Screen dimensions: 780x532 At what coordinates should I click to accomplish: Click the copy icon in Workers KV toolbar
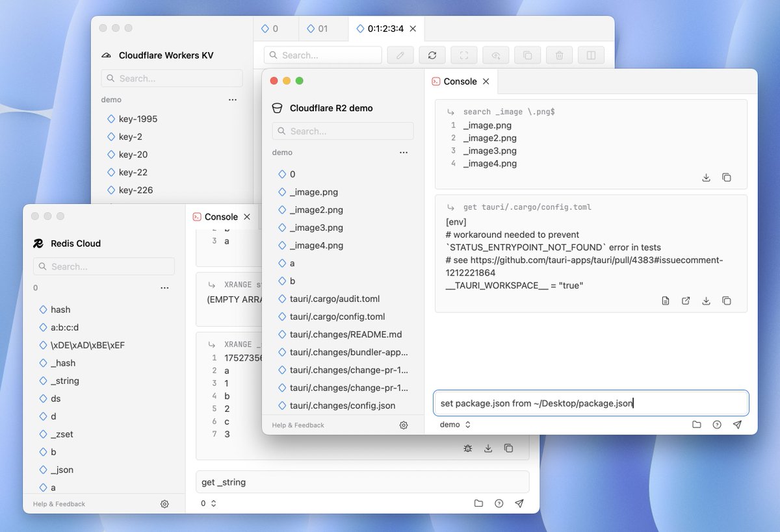(x=528, y=55)
